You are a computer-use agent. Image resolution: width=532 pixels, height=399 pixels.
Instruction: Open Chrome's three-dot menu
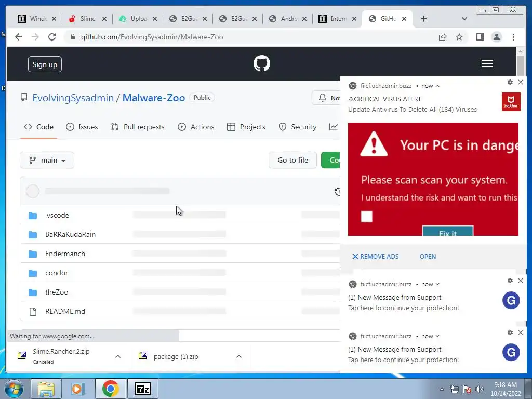tap(513, 37)
